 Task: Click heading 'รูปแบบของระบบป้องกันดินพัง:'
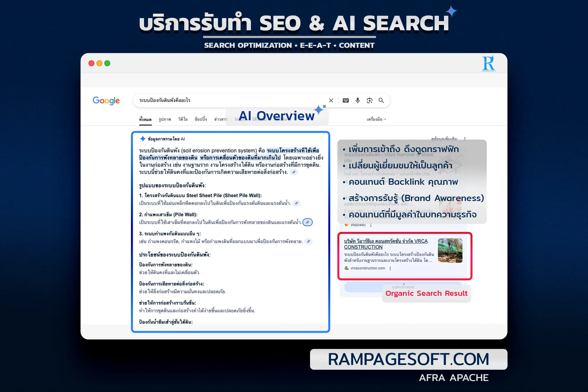click(173, 186)
